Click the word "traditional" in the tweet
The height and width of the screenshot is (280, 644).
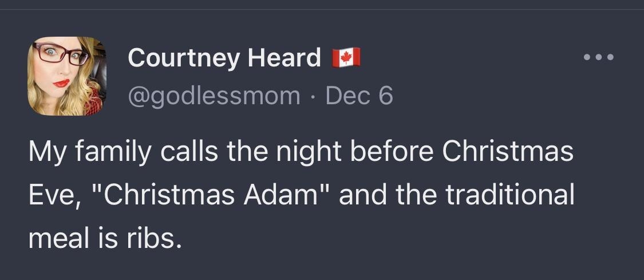click(509, 195)
